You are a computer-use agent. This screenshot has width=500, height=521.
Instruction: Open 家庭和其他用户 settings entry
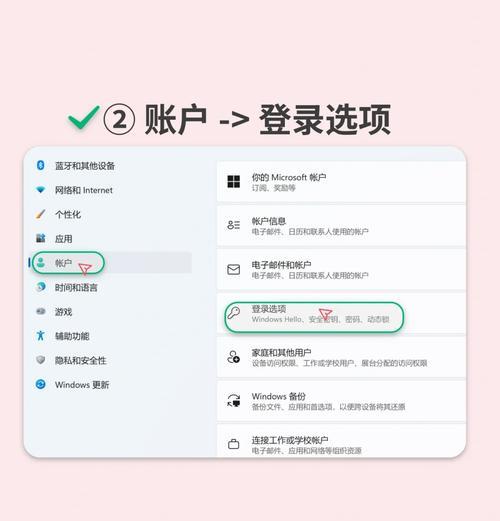tap(341, 357)
